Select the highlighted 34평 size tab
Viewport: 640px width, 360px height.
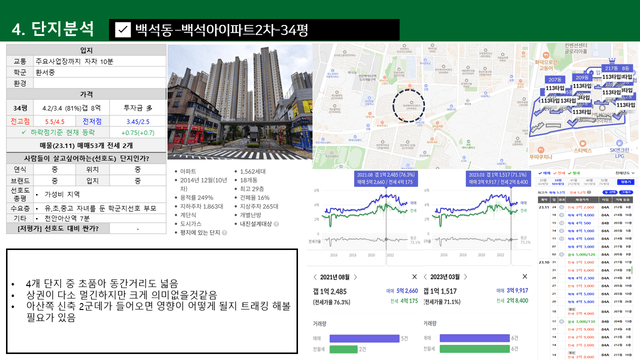tap(558, 182)
